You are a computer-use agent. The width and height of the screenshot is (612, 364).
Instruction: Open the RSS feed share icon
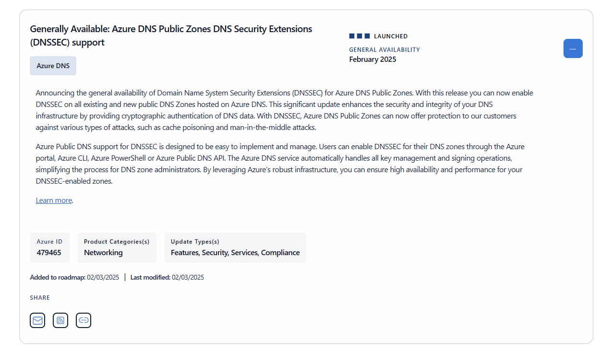[60, 320]
